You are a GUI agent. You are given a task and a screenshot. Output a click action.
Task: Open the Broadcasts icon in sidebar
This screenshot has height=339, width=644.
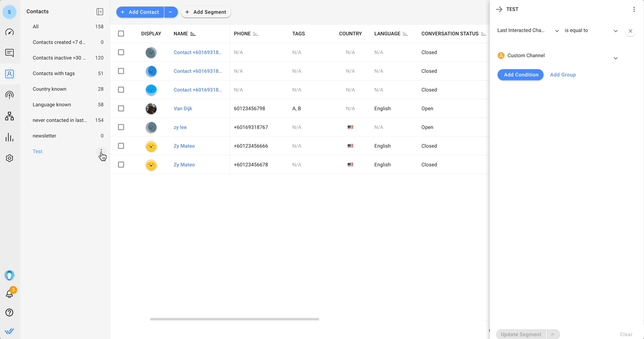point(9,95)
